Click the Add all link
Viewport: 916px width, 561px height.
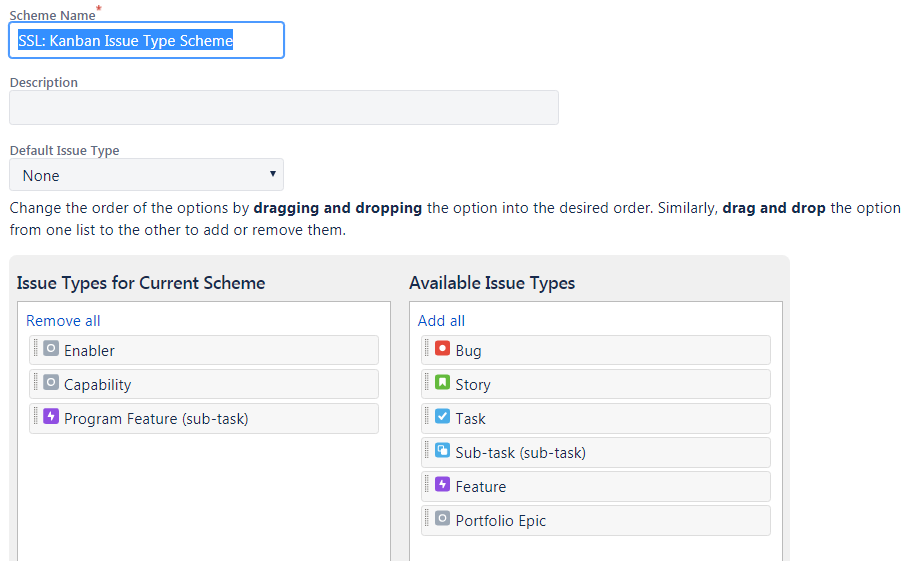coord(441,321)
